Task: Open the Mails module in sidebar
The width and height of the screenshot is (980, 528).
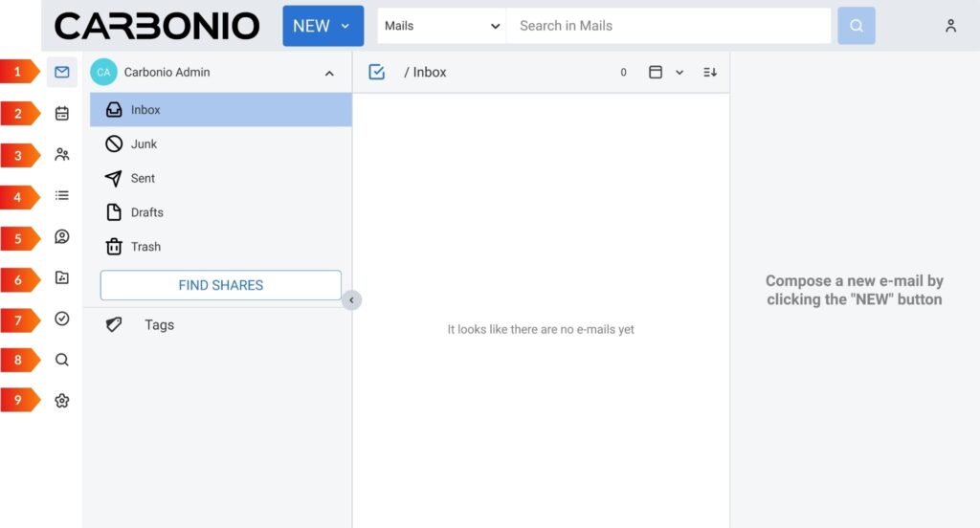Action: [62, 73]
